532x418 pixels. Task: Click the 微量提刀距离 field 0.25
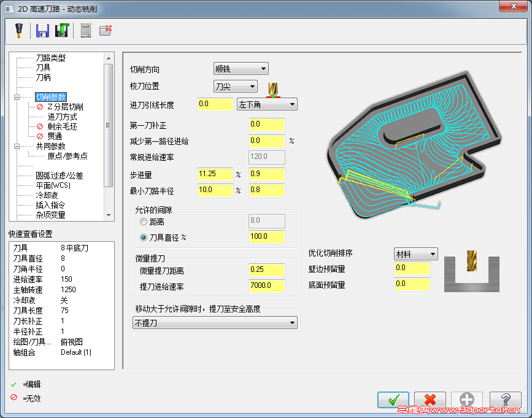[x=267, y=269]
